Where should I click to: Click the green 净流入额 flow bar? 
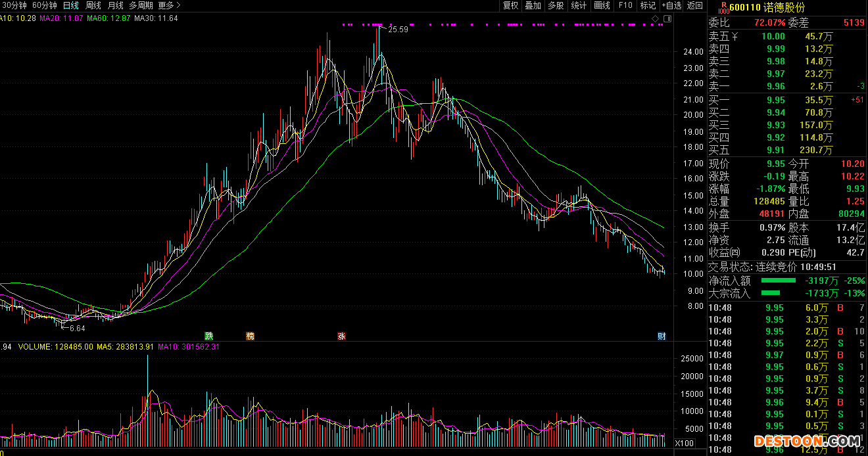tap(782, 281)
